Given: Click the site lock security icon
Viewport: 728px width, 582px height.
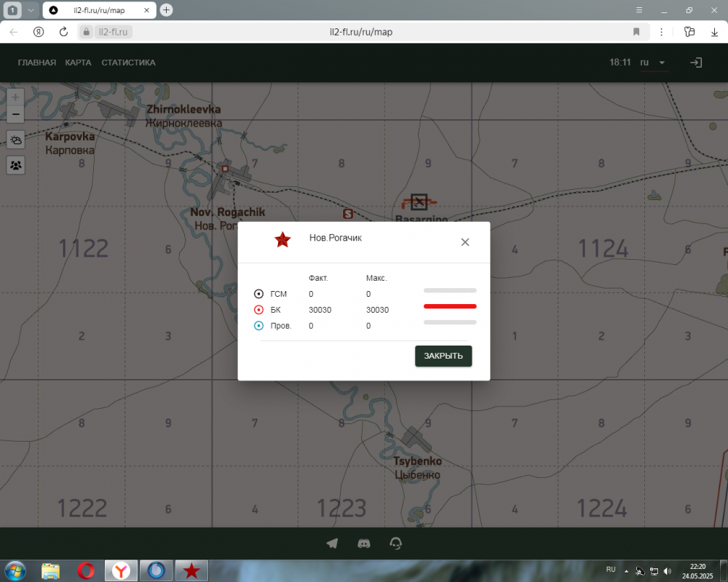Looking at the screenshot, I should click(x=86, y=31).
